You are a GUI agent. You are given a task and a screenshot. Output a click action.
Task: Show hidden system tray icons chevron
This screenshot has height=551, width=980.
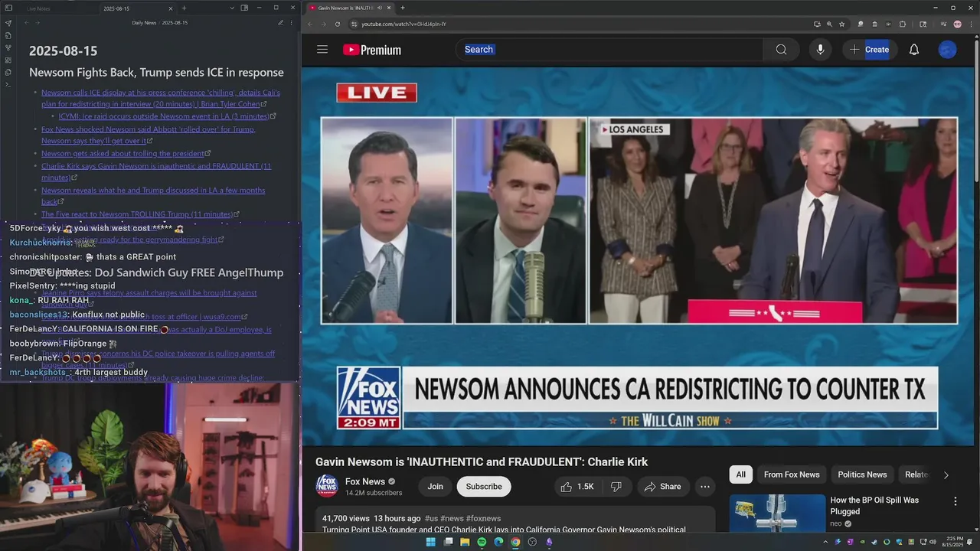pos(825,542)
